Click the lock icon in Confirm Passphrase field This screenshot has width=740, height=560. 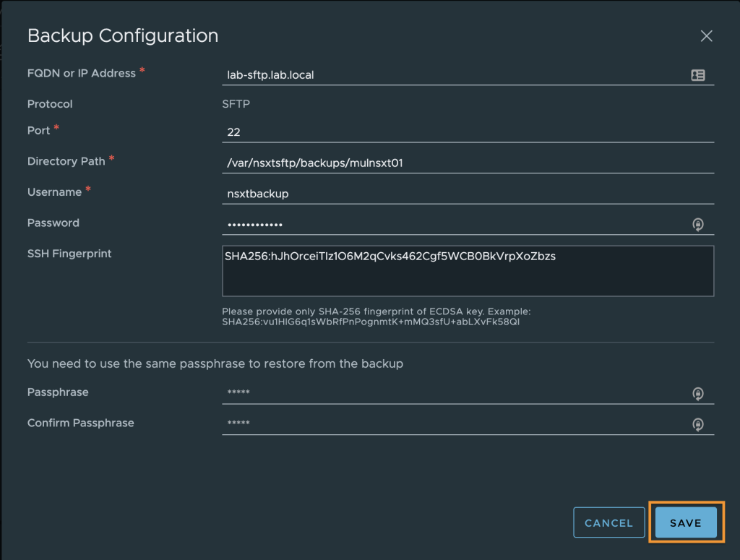coord(697,424)
